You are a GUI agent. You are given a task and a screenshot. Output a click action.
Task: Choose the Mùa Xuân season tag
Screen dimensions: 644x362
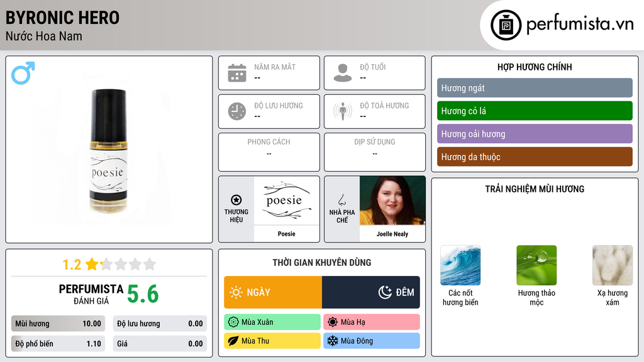click(272, 322)
